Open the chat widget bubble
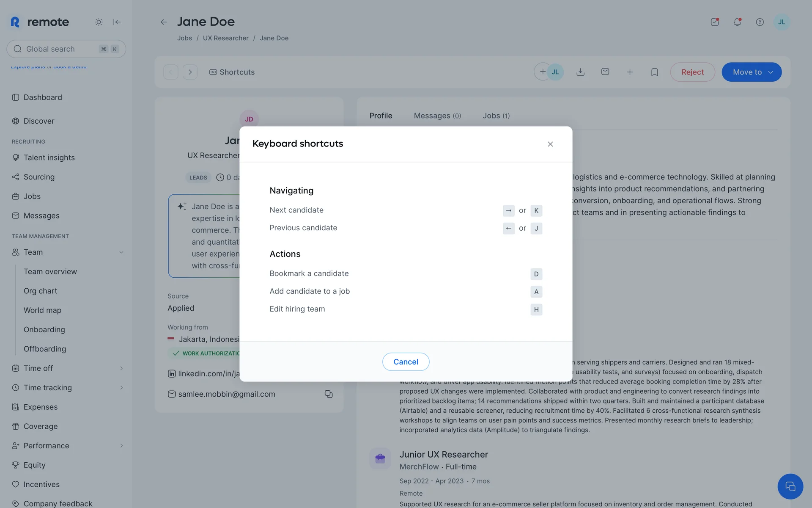The height and width of the screenshot is (508, 812). click(790, 486)
